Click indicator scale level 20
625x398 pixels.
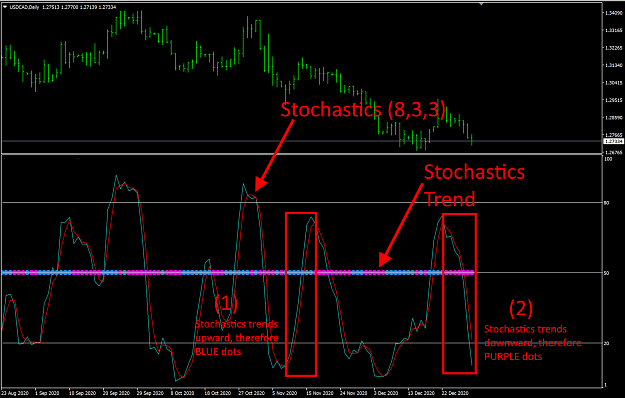pos(607,343)
